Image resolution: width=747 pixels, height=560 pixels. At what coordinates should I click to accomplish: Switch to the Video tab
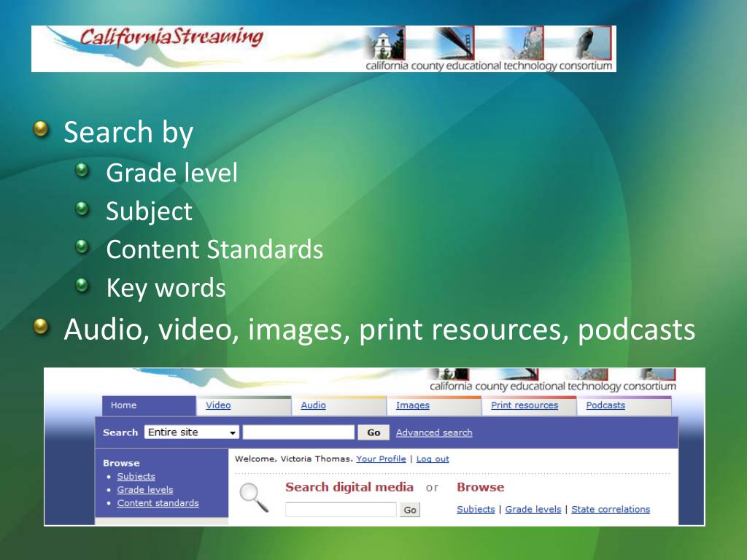tap(218, 405)
